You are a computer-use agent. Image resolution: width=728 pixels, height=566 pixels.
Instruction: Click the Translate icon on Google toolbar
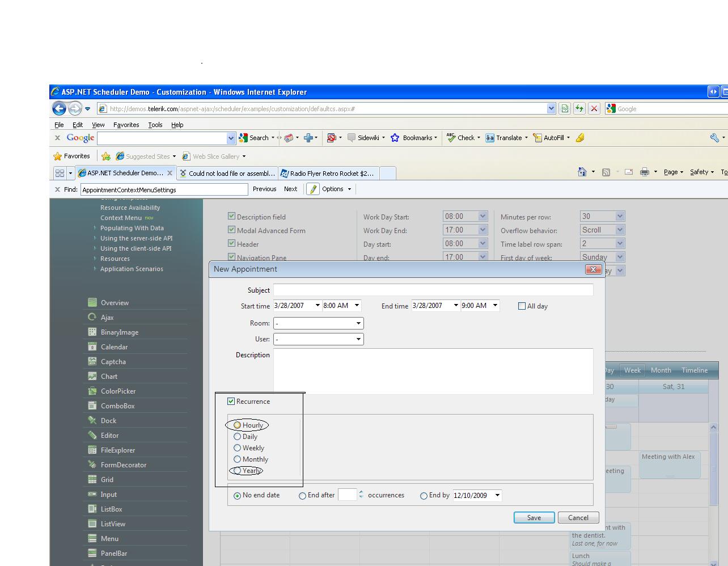(490, 138)
